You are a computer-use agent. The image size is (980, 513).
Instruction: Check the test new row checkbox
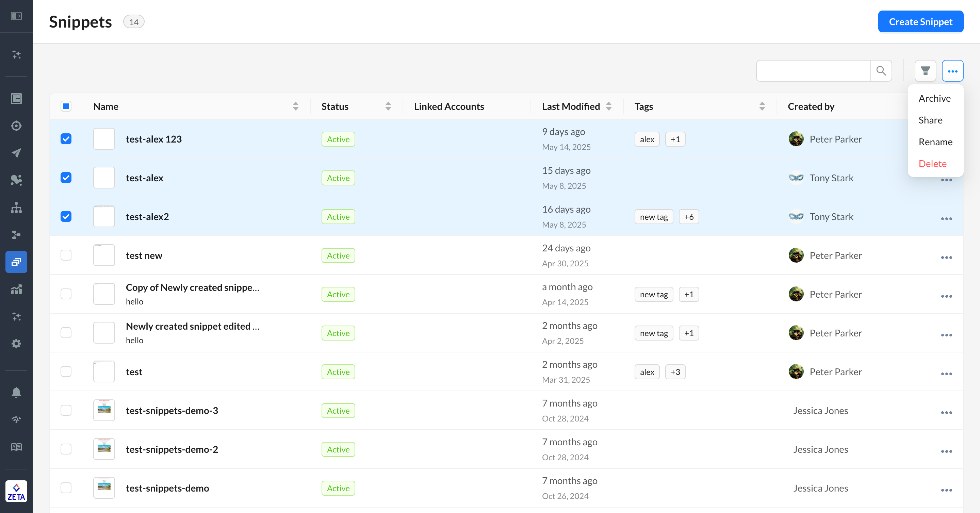pos(66,255)
